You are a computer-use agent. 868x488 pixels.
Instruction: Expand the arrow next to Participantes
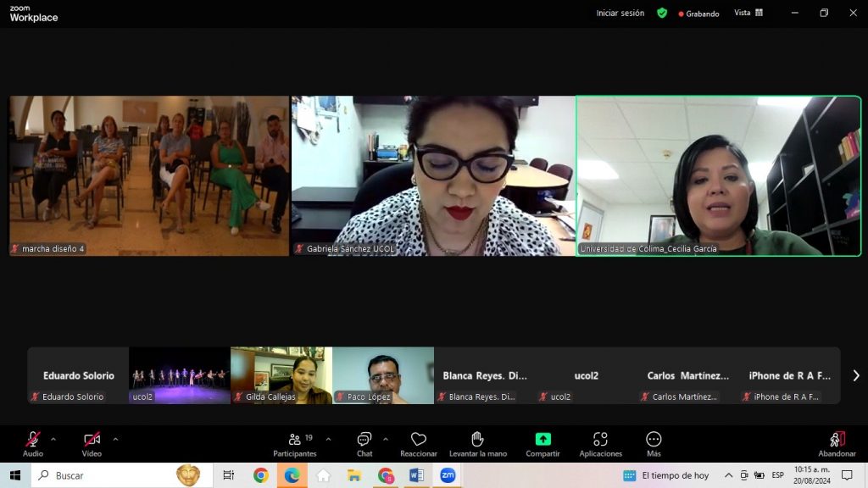pos(328,439)
